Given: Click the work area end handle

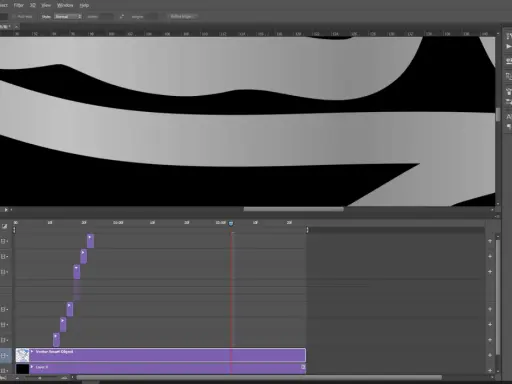Looking at the screenshot, I should coord(307,230).
